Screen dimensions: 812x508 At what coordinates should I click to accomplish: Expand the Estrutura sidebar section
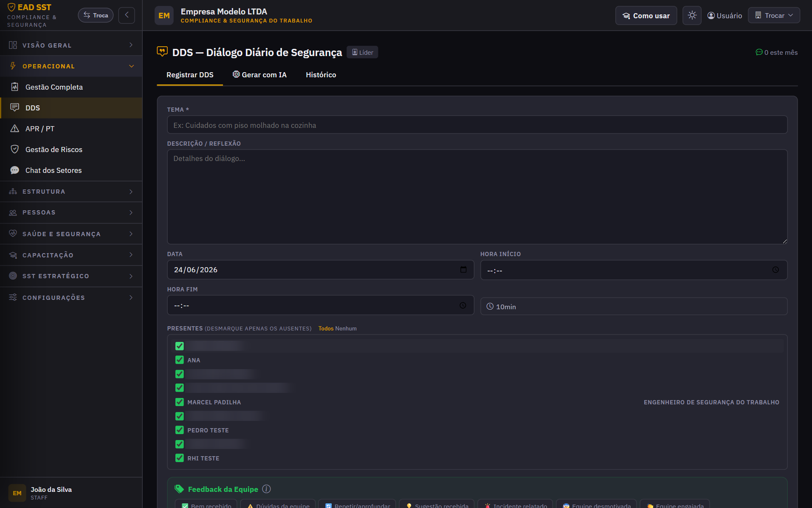(71, 192)
